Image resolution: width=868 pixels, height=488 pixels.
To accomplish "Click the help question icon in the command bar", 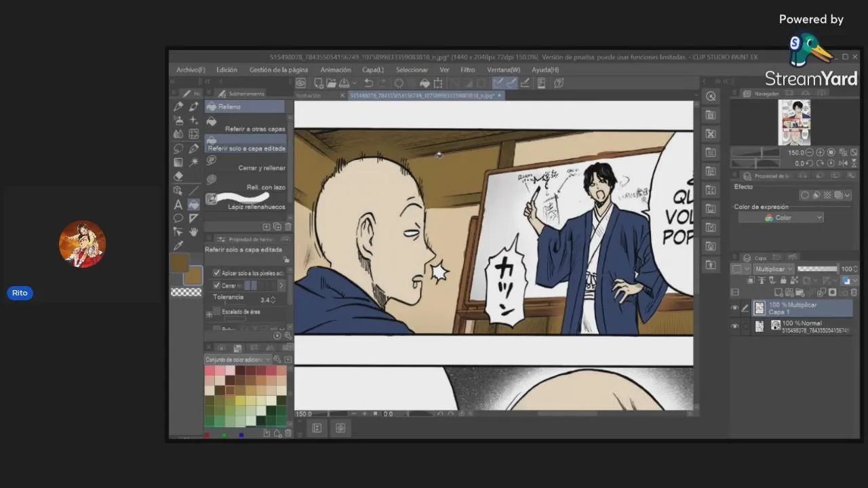I will [x=559, y=83].
